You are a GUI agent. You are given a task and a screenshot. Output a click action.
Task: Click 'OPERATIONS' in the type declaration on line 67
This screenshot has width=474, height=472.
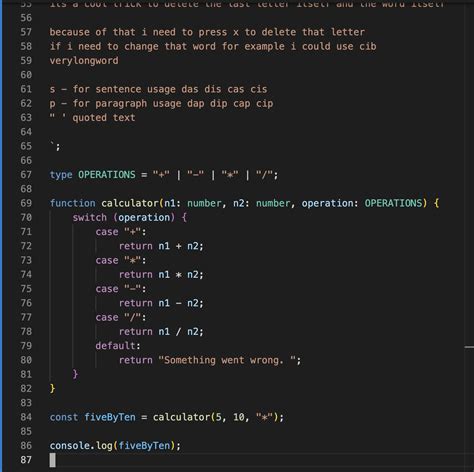107,175
